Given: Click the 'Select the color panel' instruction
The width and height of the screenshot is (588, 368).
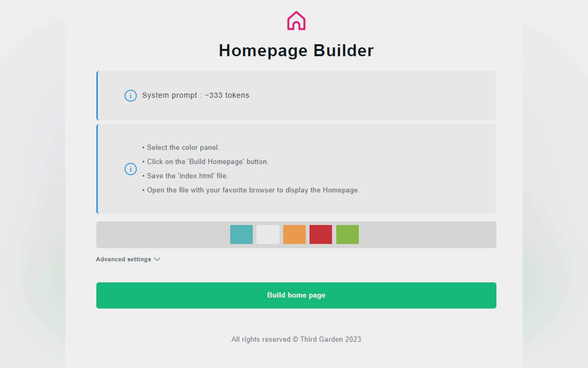Looking at the screenshot, I should point(183,147).
